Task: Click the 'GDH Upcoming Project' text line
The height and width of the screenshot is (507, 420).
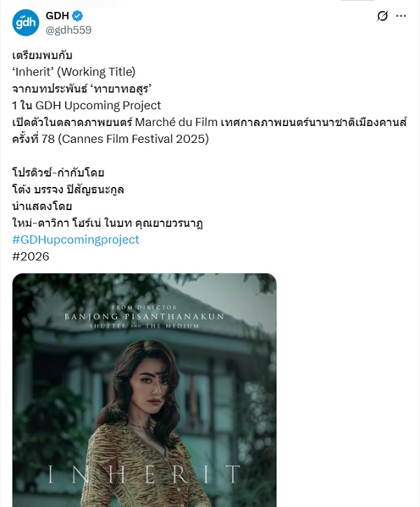Action: [86, 106]
